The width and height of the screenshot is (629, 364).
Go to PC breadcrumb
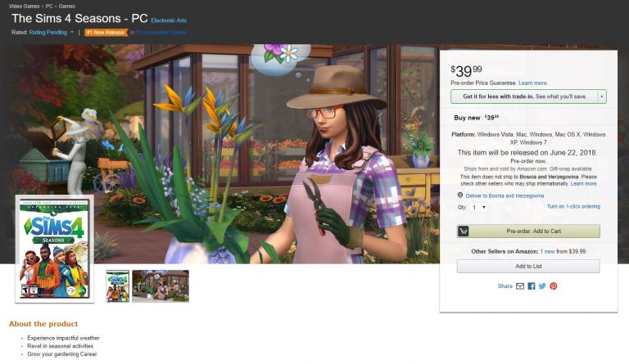[x=49, y=6]
